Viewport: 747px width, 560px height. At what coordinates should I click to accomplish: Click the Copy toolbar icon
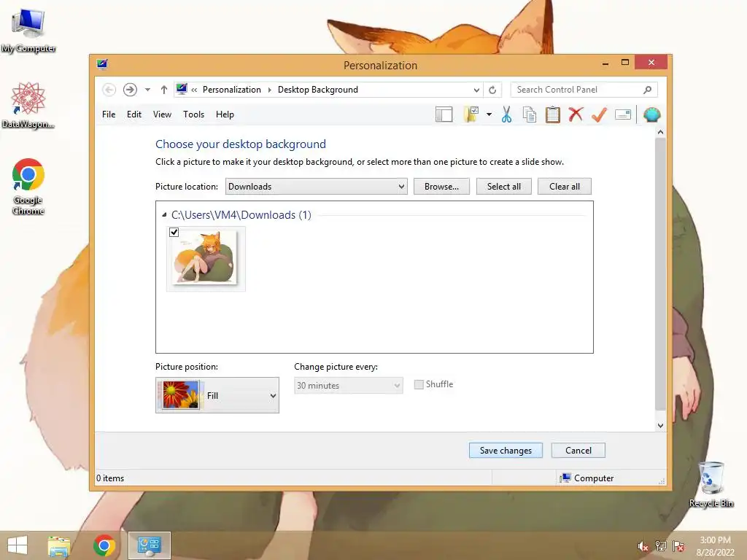point(530,114)
